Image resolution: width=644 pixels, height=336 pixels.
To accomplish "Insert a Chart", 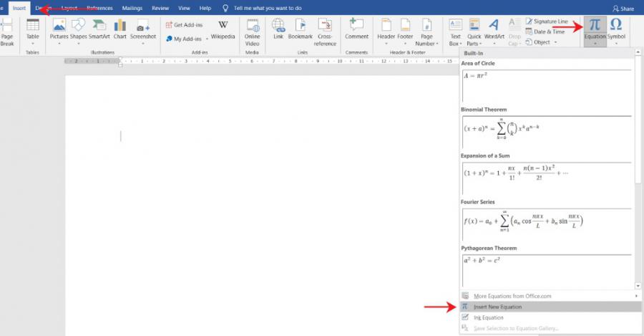I will (120, 29).
